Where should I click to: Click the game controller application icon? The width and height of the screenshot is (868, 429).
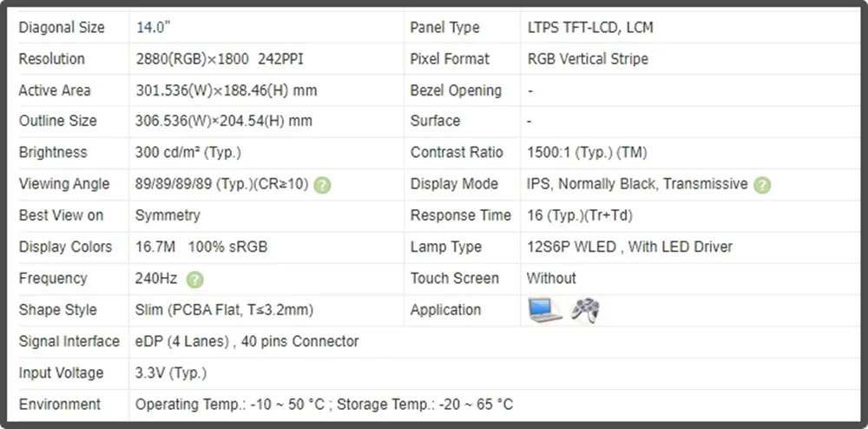pyautogui.click(x=585, y=310)
